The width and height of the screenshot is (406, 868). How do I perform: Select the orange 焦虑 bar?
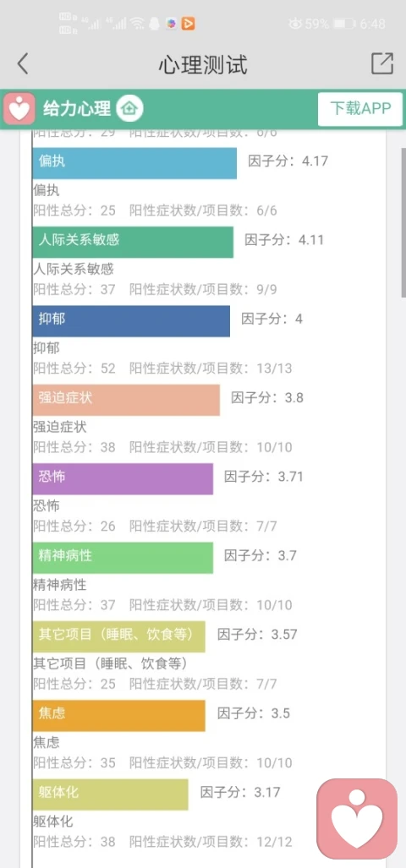(x=119, y=715)
